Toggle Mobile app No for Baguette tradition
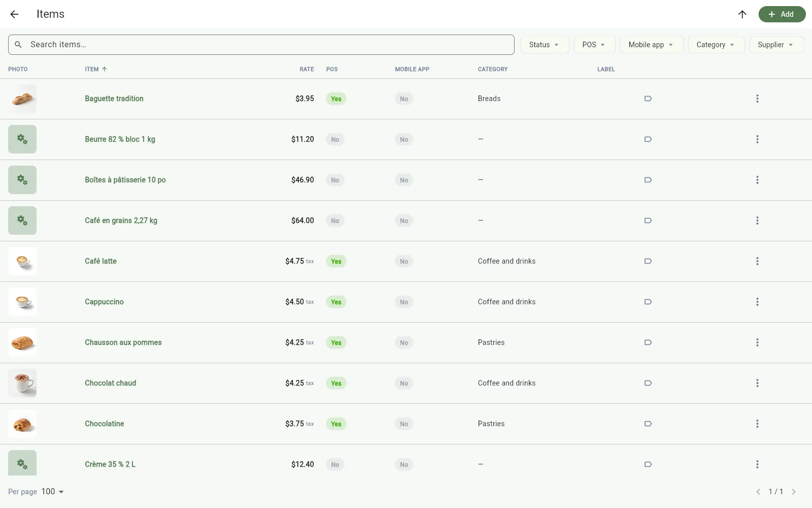Viewport: 812px width, 508px height. tap(404, 99)
